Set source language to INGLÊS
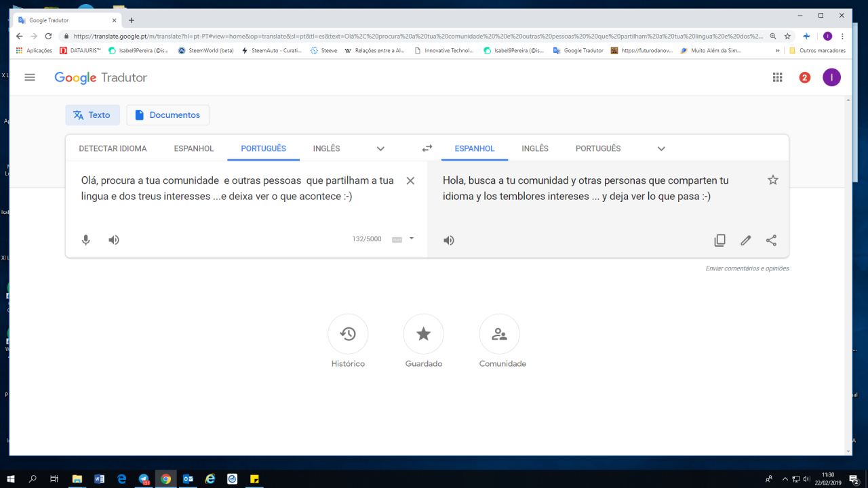 click(x=327, y=148)
